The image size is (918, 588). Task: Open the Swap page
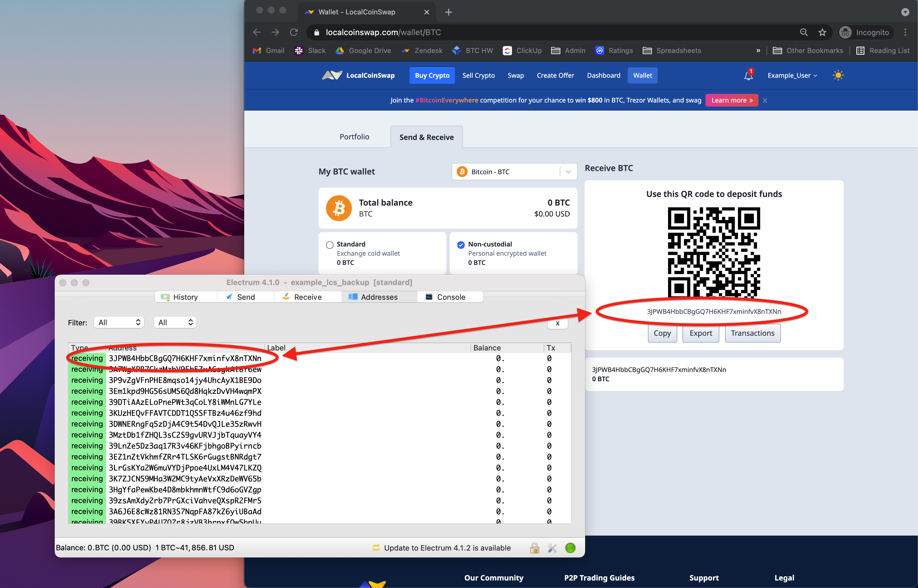coord(516,75)
